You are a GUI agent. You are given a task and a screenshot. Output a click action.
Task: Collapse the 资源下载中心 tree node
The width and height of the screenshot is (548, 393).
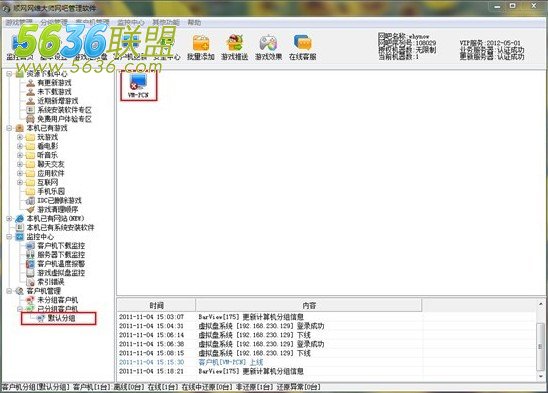click(x=9, y=74)
